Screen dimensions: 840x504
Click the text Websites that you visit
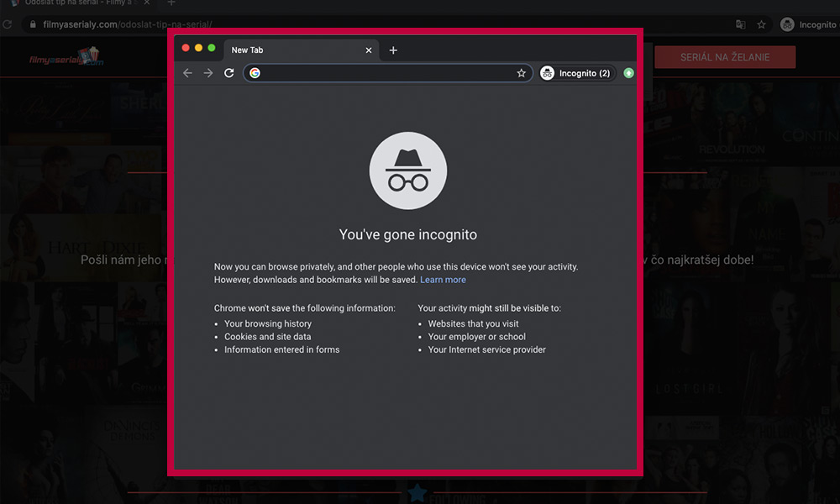[474, 323]
